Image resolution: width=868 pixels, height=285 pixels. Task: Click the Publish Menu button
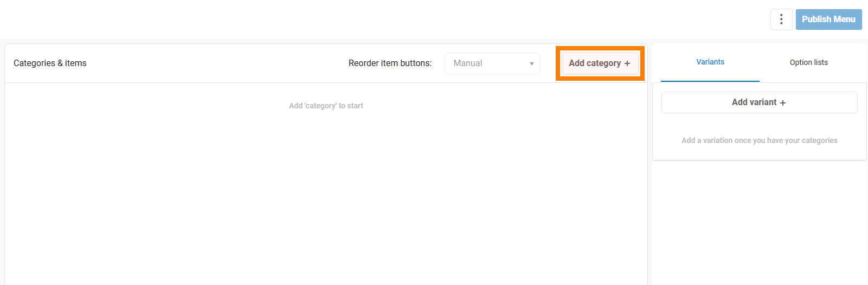tap(828, 20)
